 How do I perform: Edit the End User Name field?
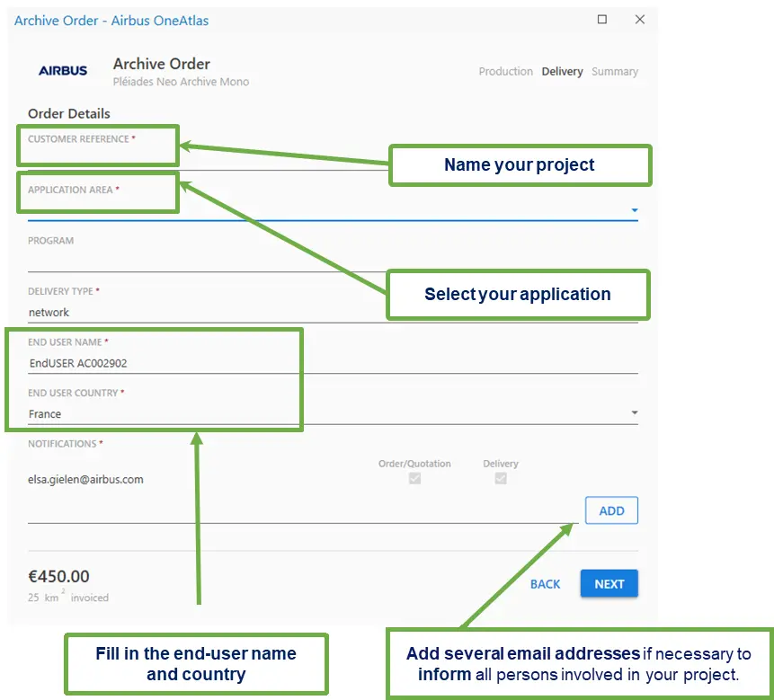tap(333, 363)
